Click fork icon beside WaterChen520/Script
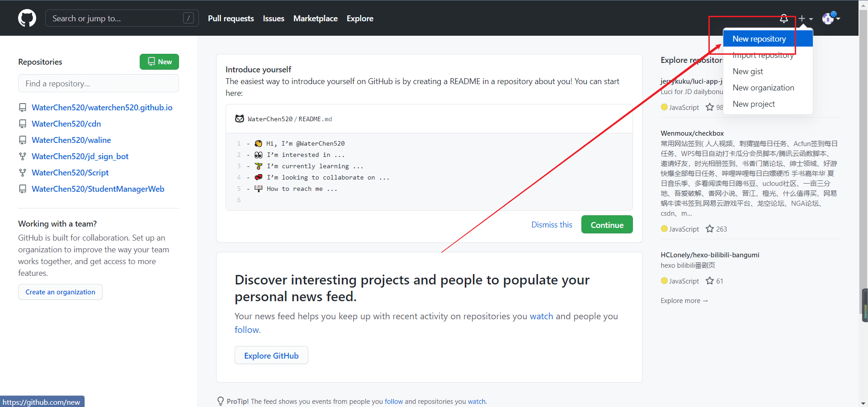This screenshot has width=868, height=407. [x=23, y=173]
